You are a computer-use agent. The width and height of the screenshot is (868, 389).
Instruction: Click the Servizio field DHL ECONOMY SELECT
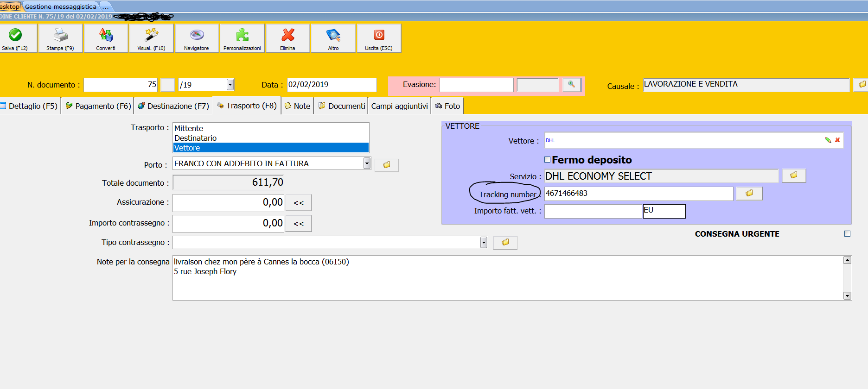click(662, 176)
